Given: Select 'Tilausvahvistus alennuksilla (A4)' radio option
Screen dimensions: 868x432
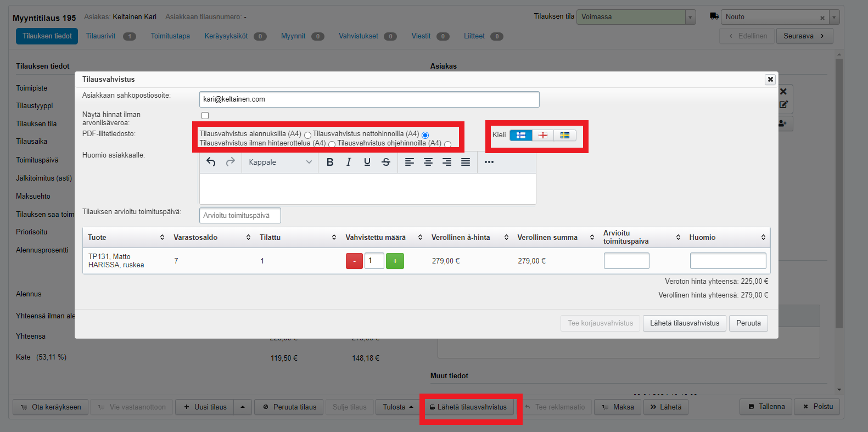Looking at the screenshot, I should click(307, 135).
